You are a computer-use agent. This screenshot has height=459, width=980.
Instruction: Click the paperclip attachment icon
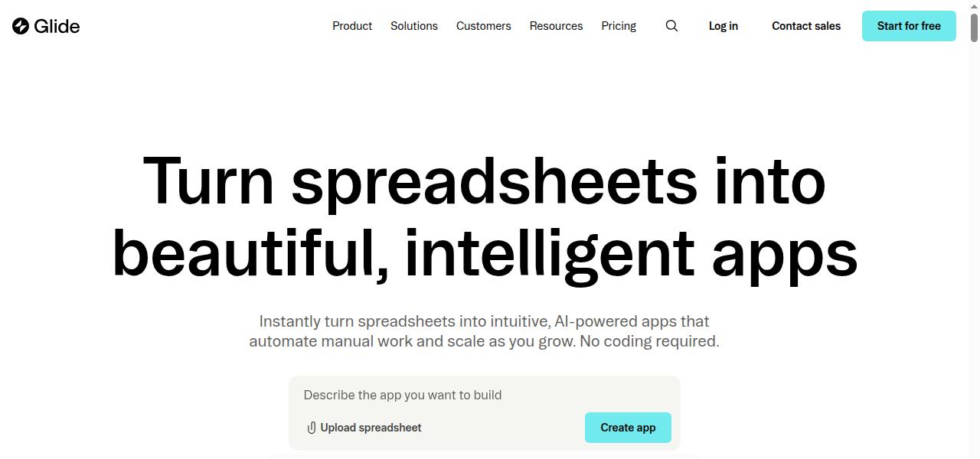312,428
